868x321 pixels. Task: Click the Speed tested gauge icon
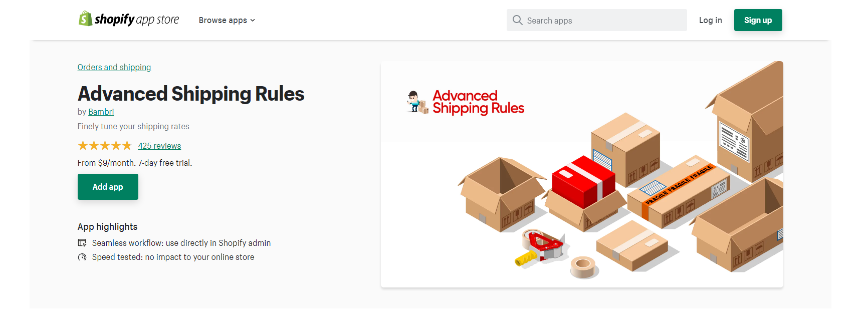tap(82, 257)
